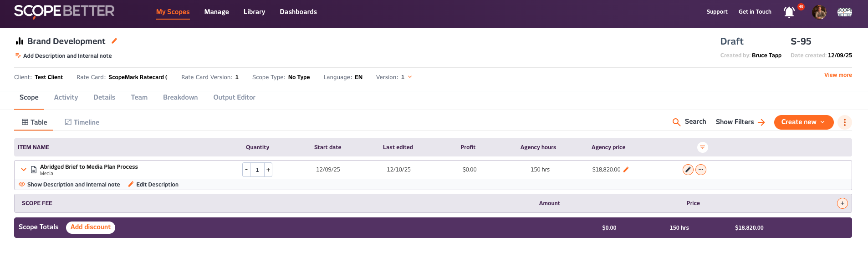Click the pencil icon beside Brand Development
Screen dimensions: 868x277
(x=114, y=41)
